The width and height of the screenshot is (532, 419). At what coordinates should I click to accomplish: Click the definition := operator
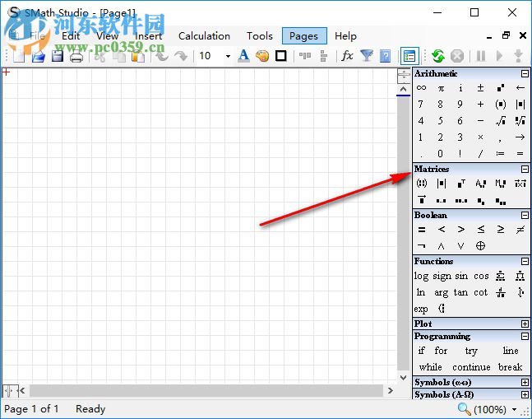point(500,153)
